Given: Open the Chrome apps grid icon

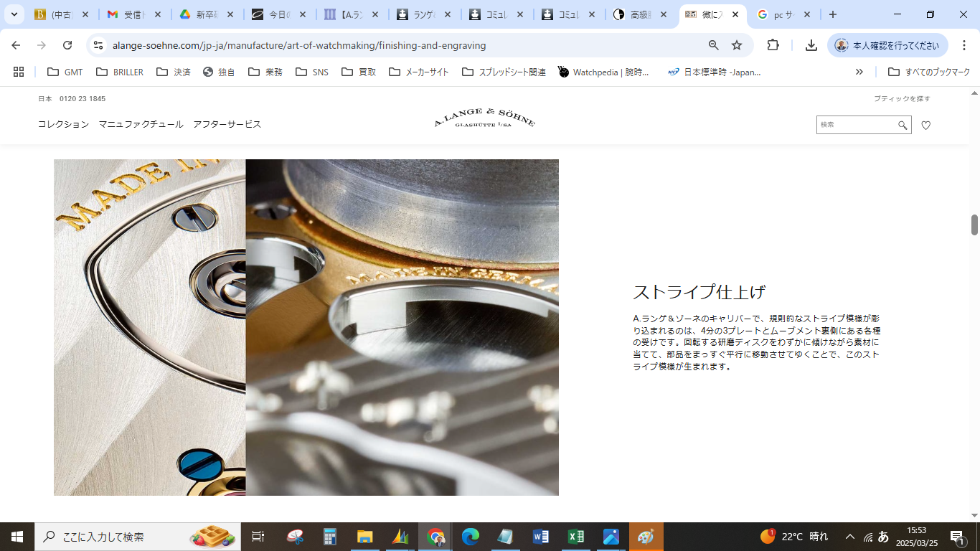Looking at the screenshot, I should pos(19,72).
